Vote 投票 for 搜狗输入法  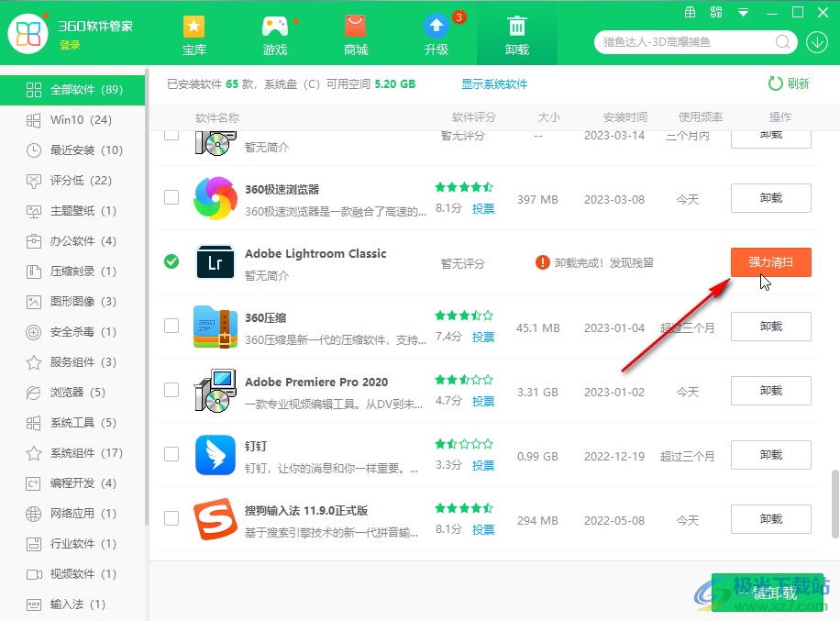click(x=483, y=530)
